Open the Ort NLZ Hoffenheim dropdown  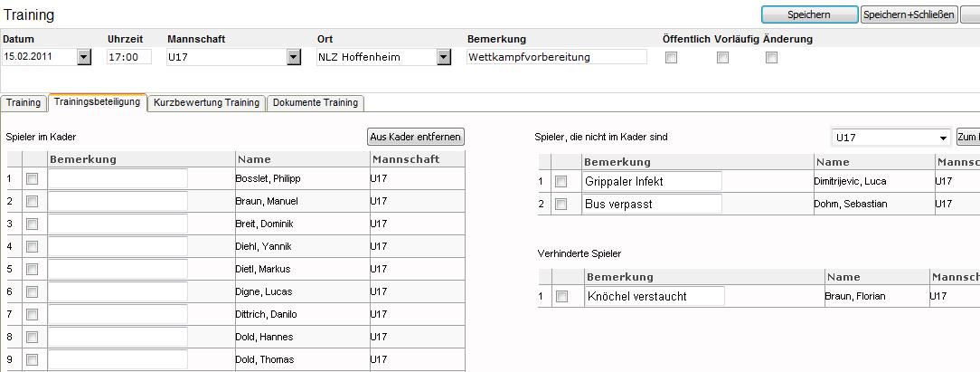coord(444,58)
